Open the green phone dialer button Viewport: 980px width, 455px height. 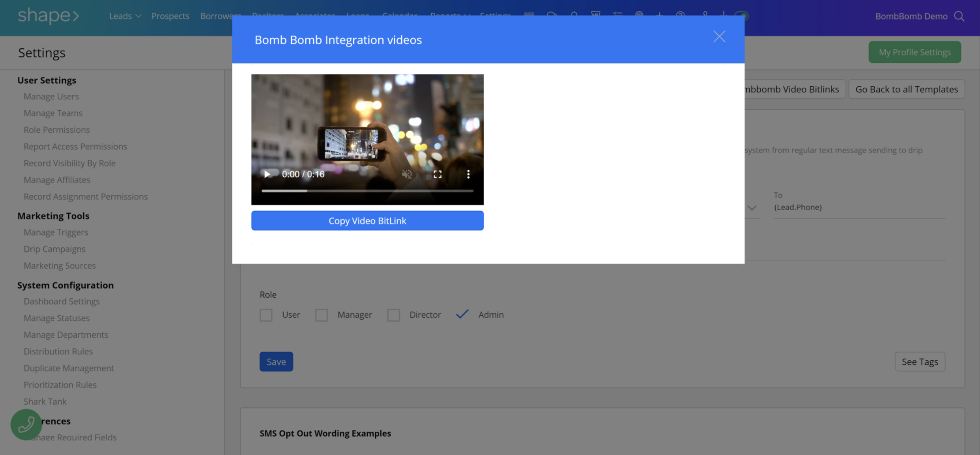coord(26,425)
